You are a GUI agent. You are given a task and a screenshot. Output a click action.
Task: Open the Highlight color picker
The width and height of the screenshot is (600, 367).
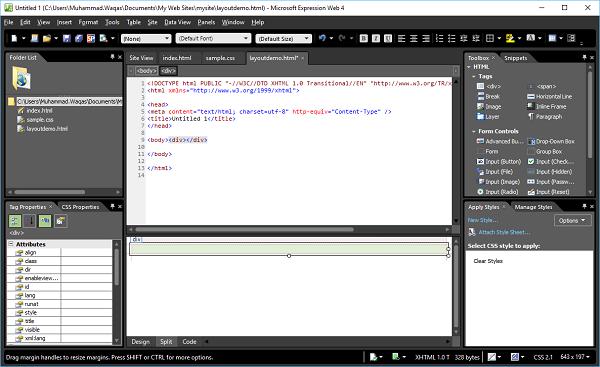click(x=519, y=38)
